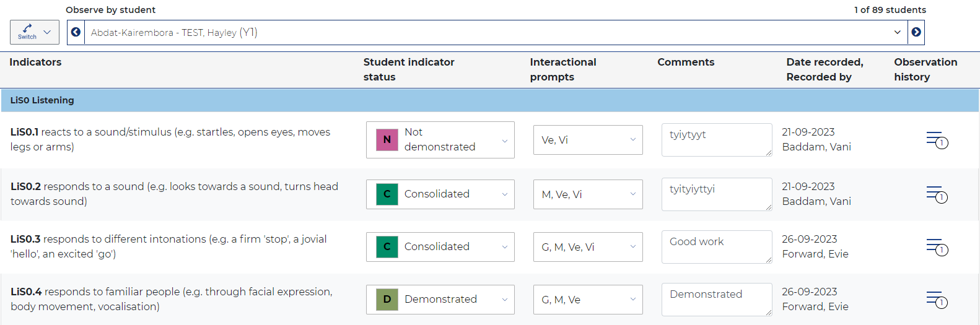Go to previous student arrow
This screenshot has width=980, height=325.
(x=76, y=32)
